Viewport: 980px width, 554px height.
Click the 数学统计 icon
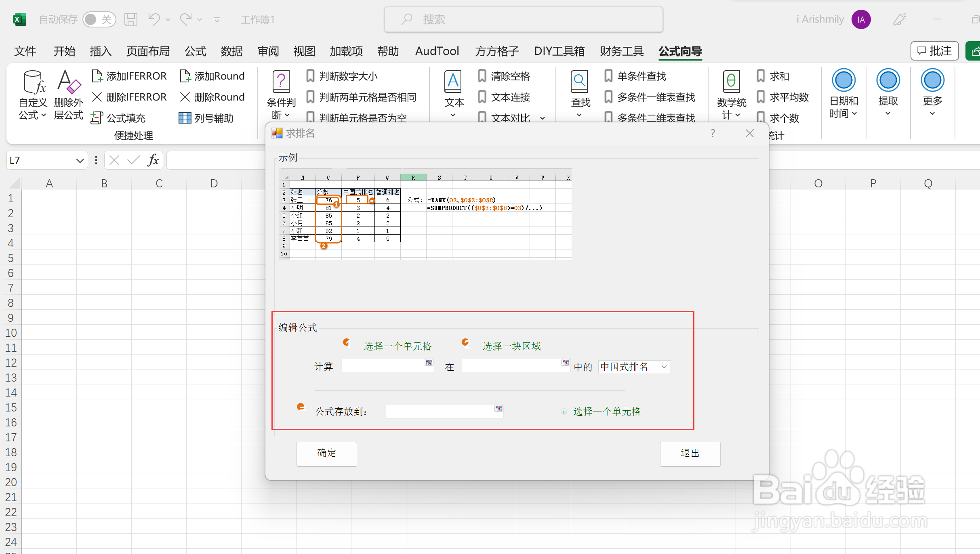(731, 82)
